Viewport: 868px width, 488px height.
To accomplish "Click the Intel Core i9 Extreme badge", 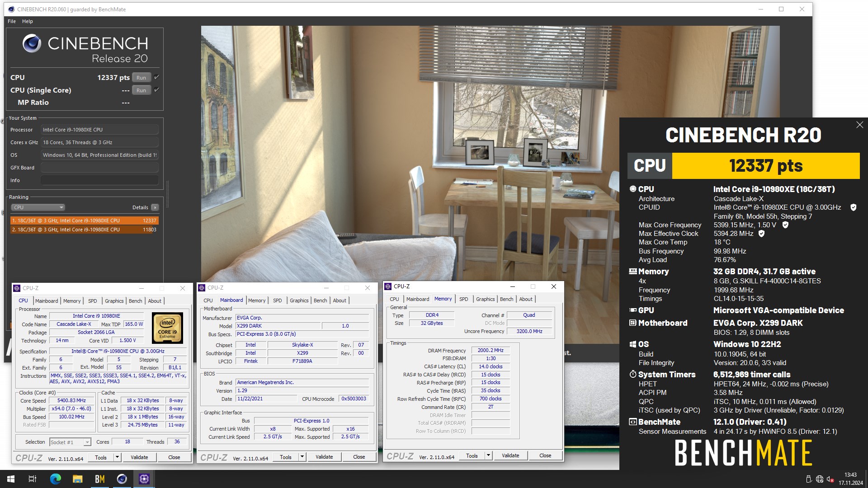I will click(167, 328).
